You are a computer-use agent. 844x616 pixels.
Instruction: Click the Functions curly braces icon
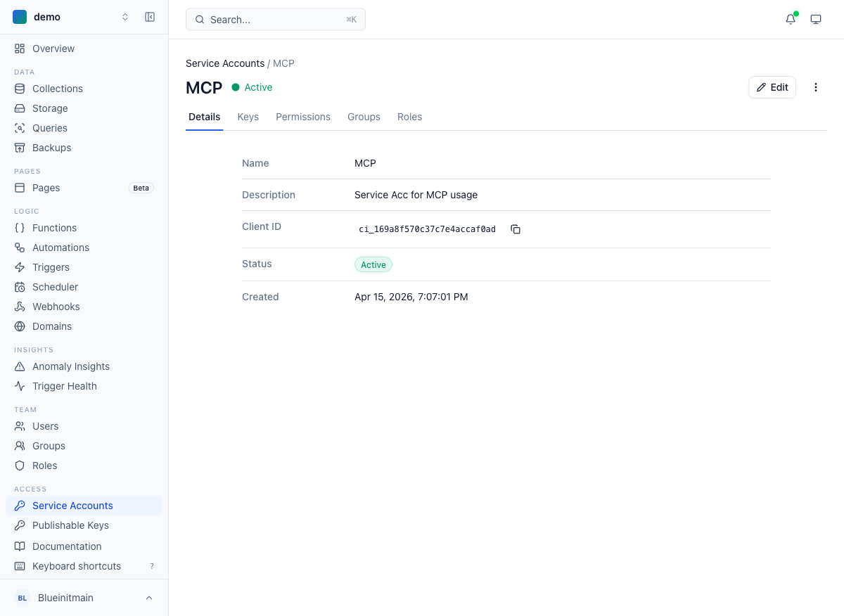pyautogui.click(x=20, y=228)
